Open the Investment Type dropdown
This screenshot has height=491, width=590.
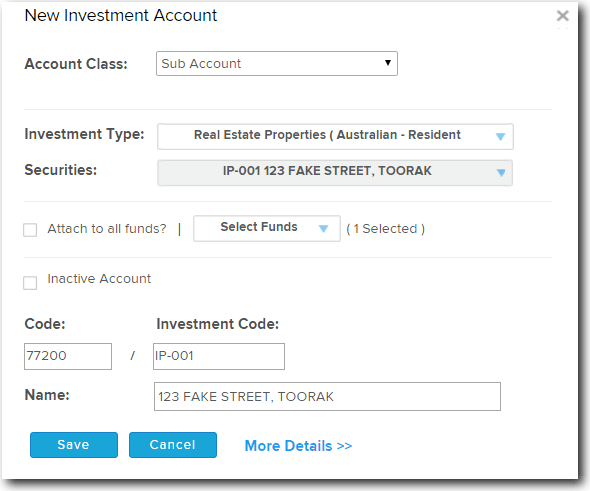[x=335, y=136]
